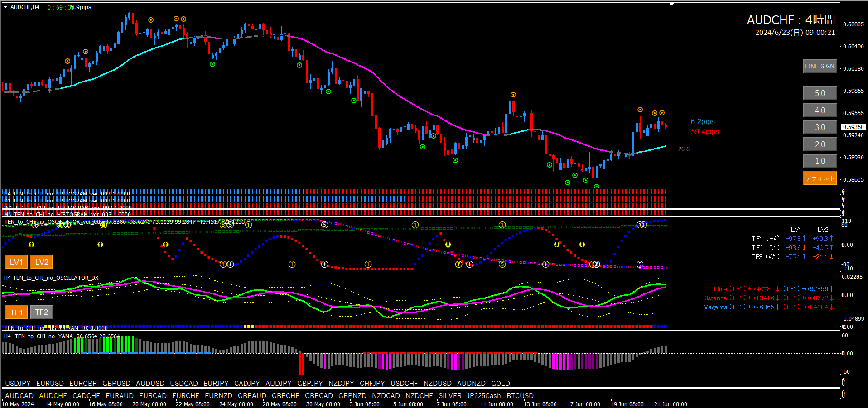Open the CADJPY symbol
Screen dimensions: 868x408
[247, 384]
